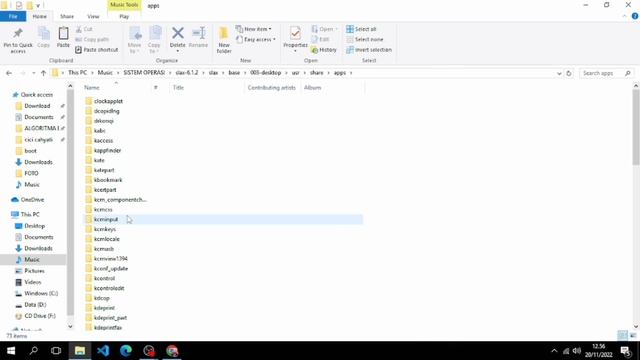
Task: Click 'slax' in the address path
Action: [213, 73]
